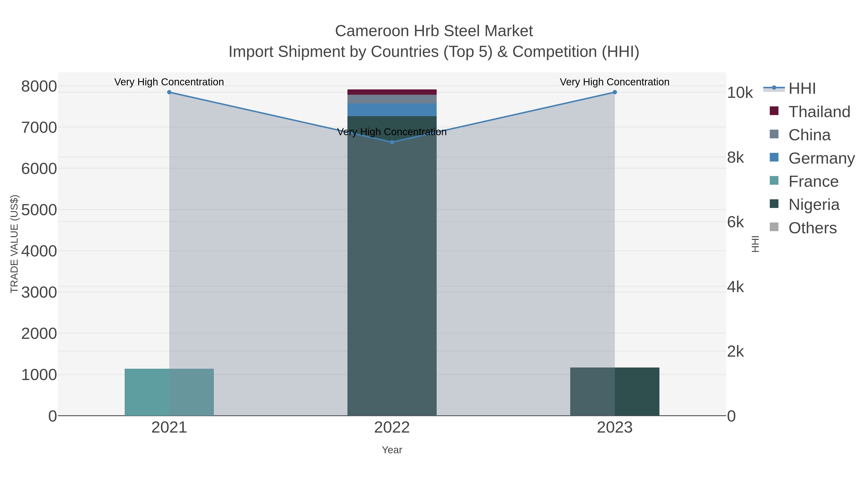Toggle the France series label in the legend
This screenshot has width=868, height=488.
pyautogui.click(x=814, y=181)
